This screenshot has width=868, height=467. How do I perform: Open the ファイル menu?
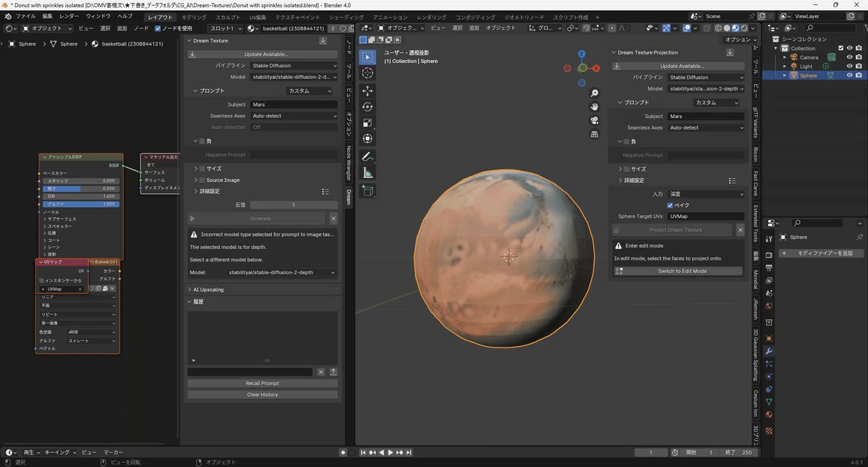pos(25,16)
